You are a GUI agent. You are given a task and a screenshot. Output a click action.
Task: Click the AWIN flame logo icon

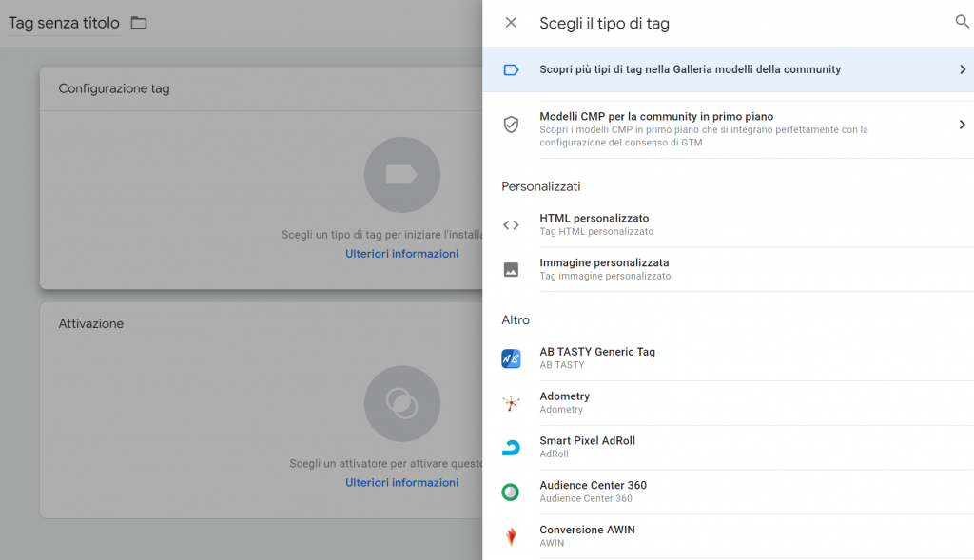(511, 536)
